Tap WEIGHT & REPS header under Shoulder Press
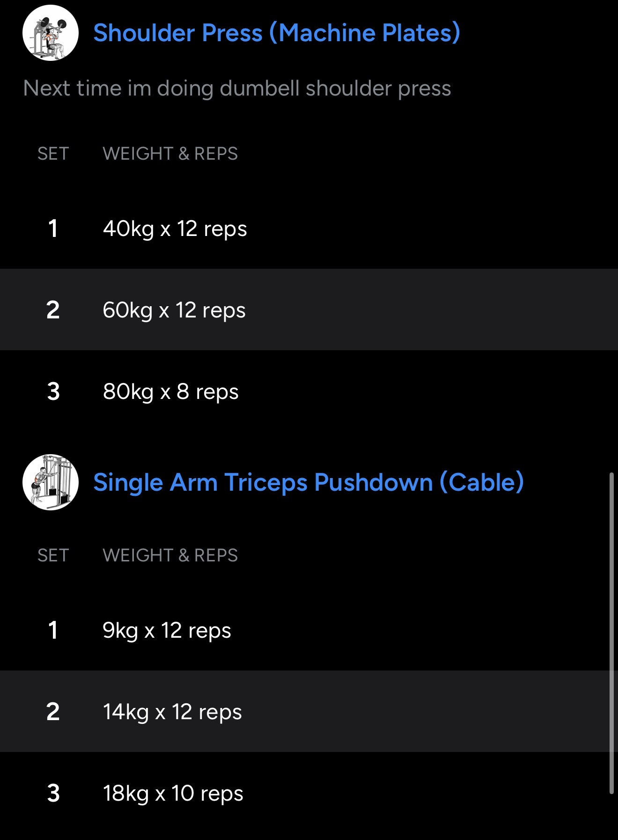The height and width of the screenshot is (840, 618). [x=170, y=154]
